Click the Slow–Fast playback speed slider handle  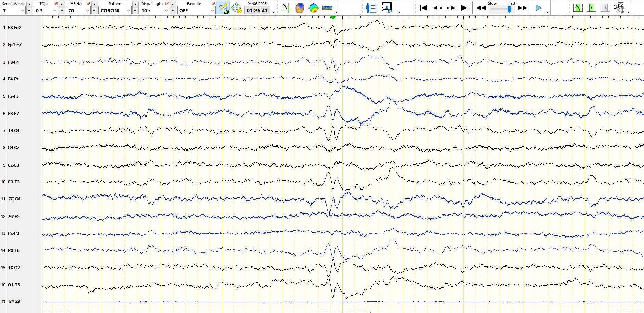(509, 10)
